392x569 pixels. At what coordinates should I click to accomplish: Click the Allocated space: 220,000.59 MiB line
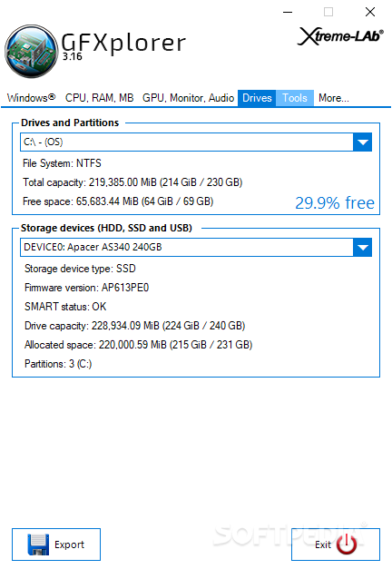tap(138, 345)
